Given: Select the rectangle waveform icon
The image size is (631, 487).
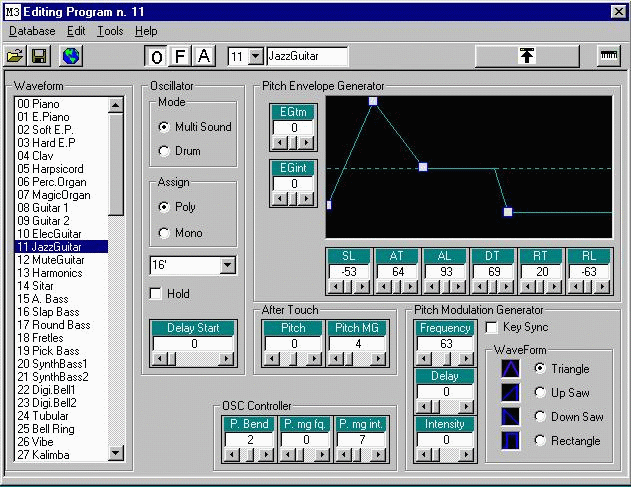Looking at the screenshot, I should (511, 441).
